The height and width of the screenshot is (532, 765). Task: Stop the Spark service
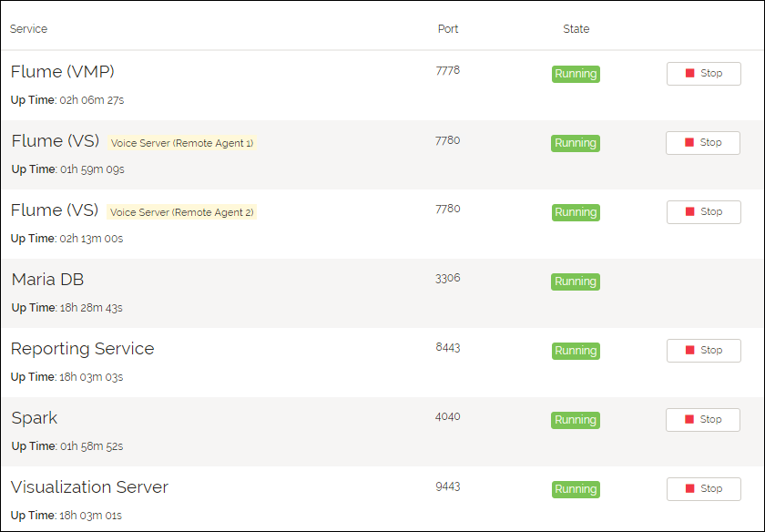[703, 420]
